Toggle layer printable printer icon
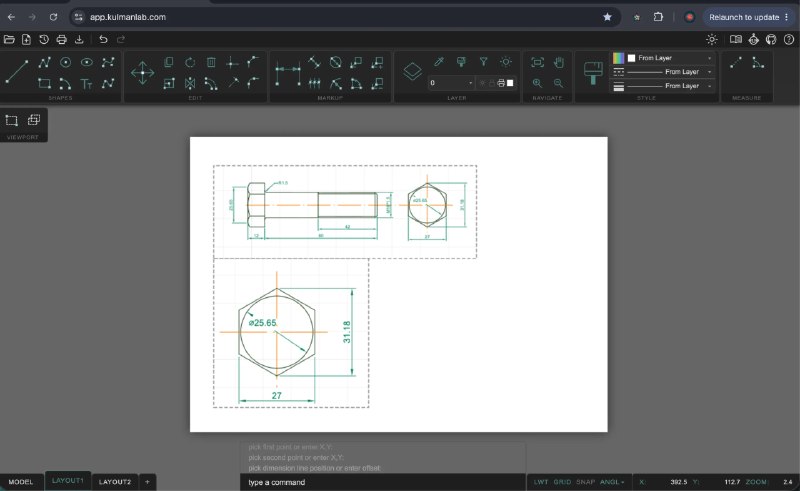Screen dimensions: 800x491 pos(501,83)
